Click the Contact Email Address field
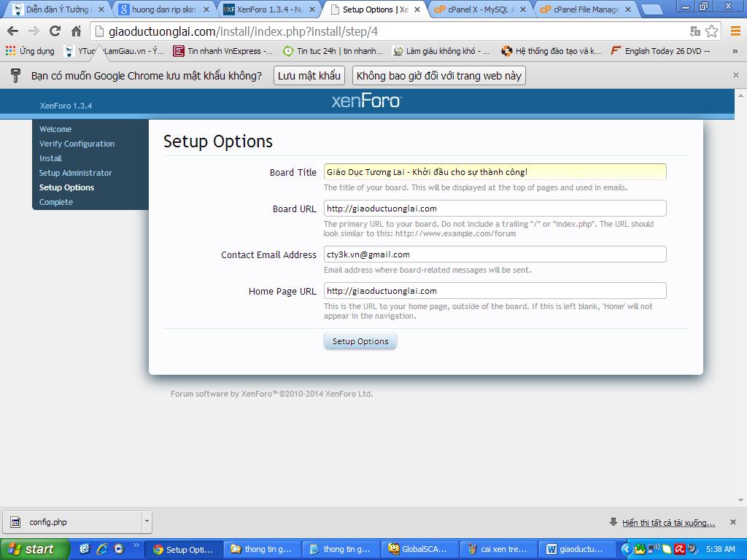 495,254
